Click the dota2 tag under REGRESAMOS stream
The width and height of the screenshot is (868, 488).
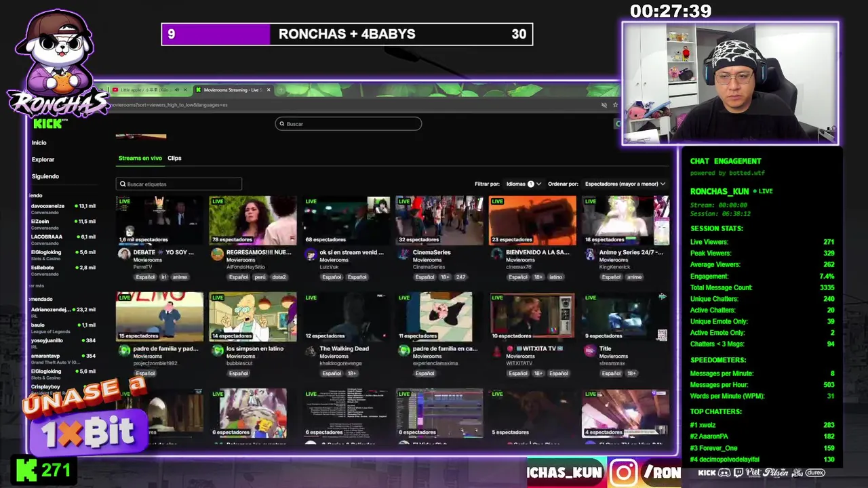[x=279, y=277]
